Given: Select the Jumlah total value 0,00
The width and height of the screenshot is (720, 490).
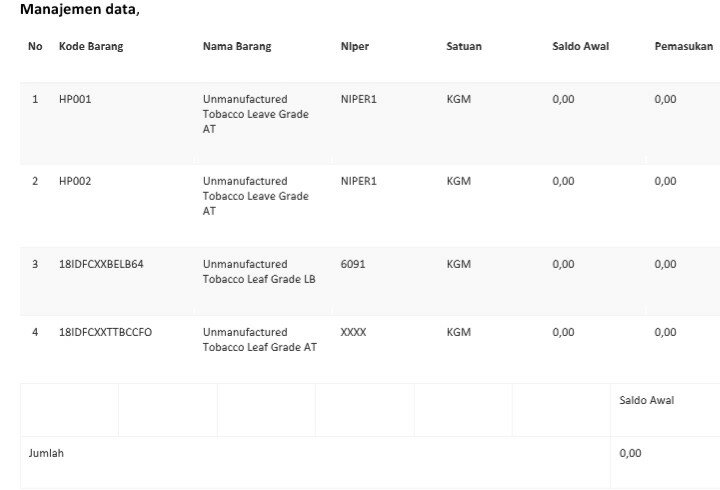Looking at the screenshot, I should [630, 453].
